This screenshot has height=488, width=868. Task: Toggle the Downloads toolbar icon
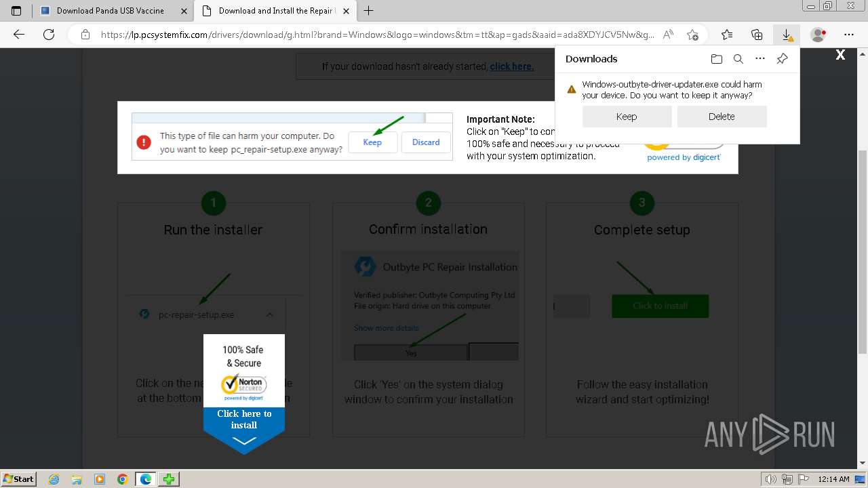point(787,35)
